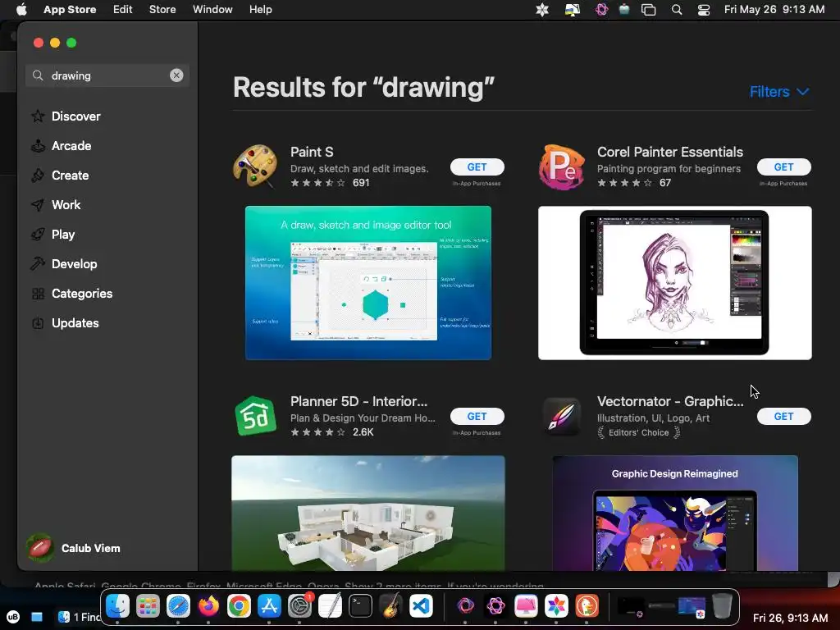Launch Safari from the Dock
This screenshot has width=840, height=630.
pyautogui.click(x=178, y=606)
